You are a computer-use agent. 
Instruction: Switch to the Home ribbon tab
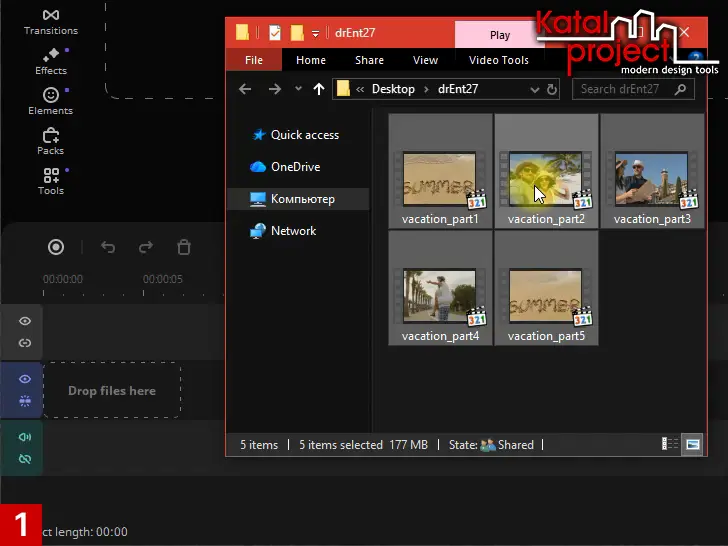point(311,60)
